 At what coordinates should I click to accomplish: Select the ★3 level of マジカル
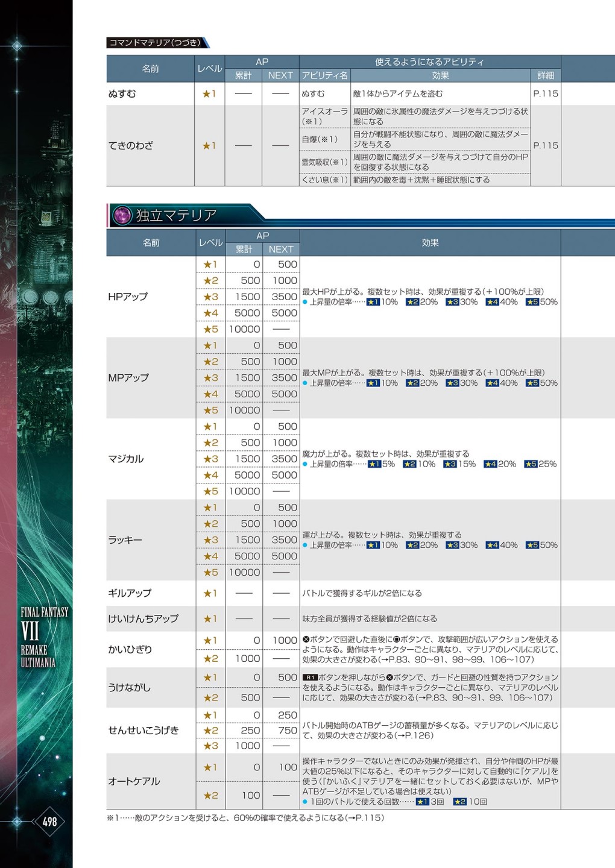(x=210, y=459)
